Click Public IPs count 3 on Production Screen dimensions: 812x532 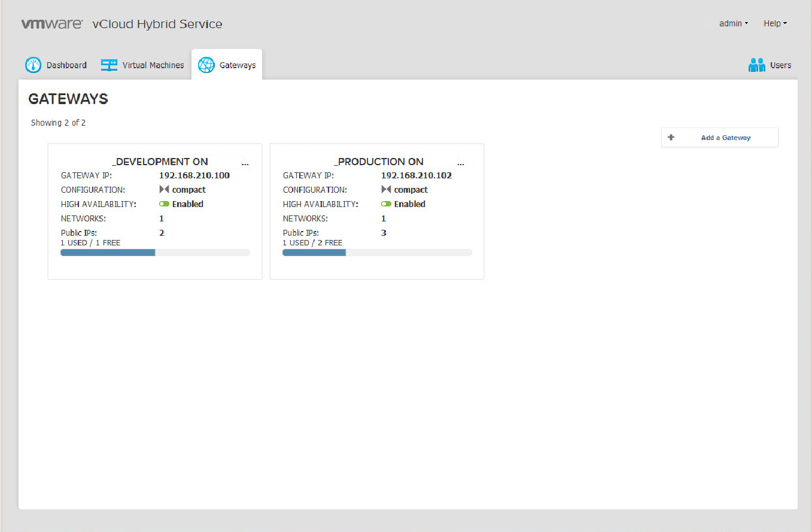(384, 233)
